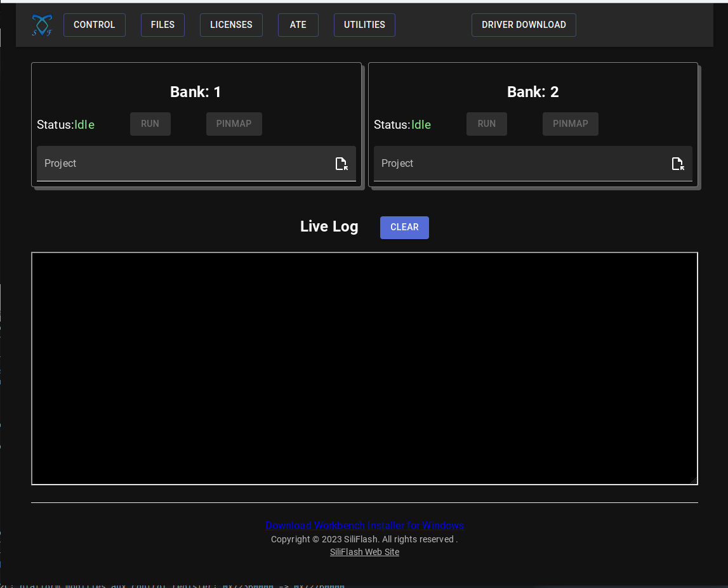Click the Download Workbench Installer link
The image size is (728, 588).
(364, 525)
